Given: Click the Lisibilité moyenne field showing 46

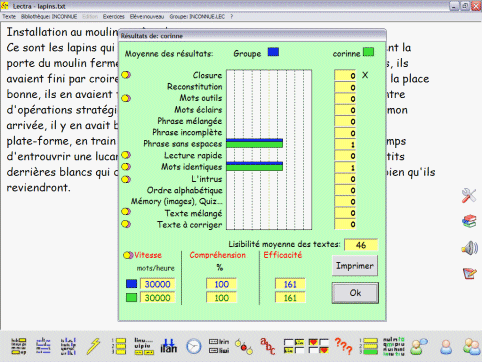Looking at the screenshot, I should (361, 245).
